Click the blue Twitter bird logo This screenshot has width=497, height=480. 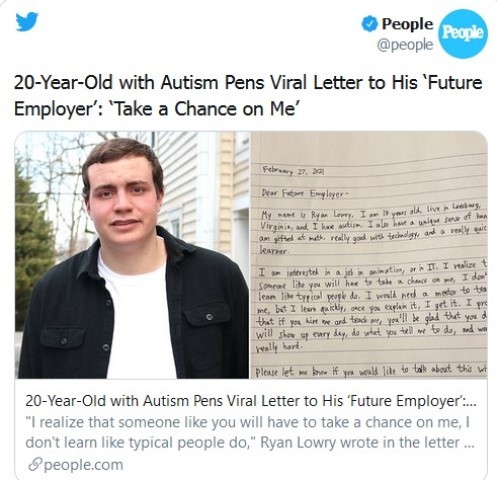tap(27, 22)
